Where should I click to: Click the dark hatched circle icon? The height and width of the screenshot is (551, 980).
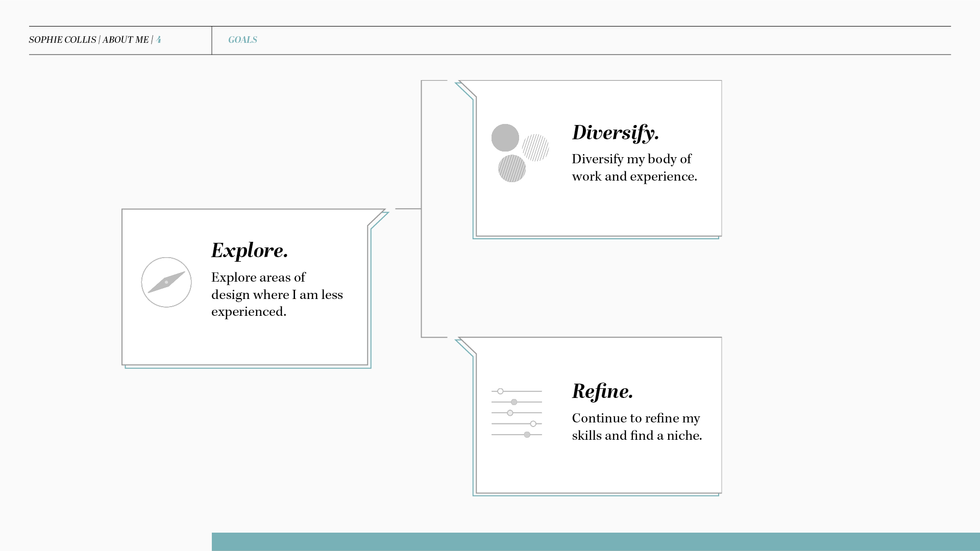coord(512,168)
